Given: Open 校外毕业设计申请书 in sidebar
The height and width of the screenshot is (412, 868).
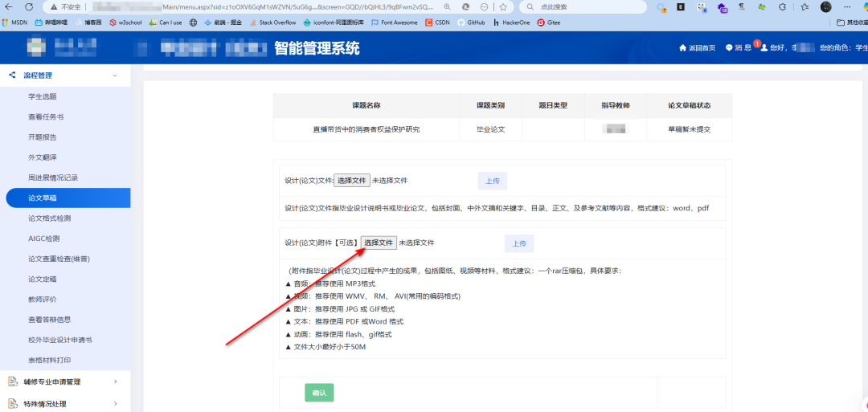Looking at the screenshot, I should click(59, 340).
